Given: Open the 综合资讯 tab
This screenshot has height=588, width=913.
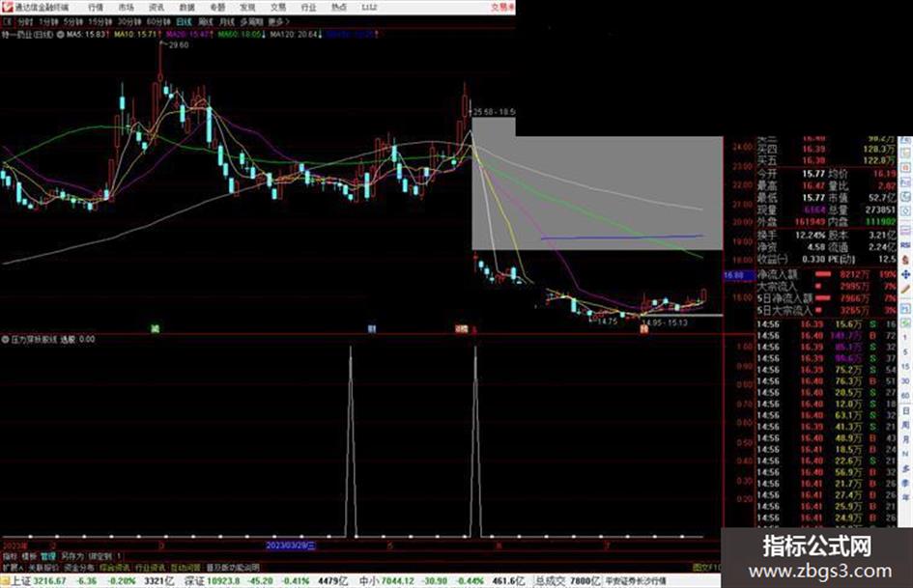Looking at the screenshot, I should click(115, 567).
